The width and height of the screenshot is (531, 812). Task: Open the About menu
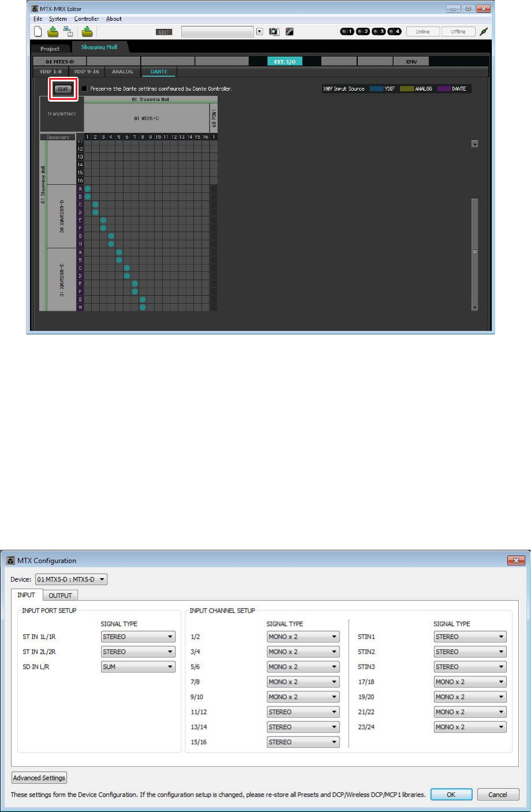pos(114,19)
